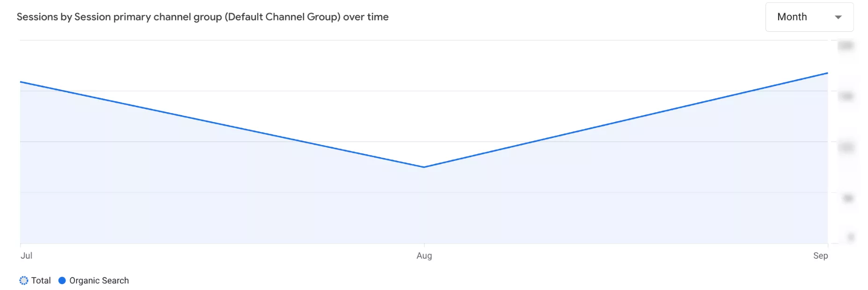
Task: Click the Sep x-axis label
Action: click(x=821, y=256)
